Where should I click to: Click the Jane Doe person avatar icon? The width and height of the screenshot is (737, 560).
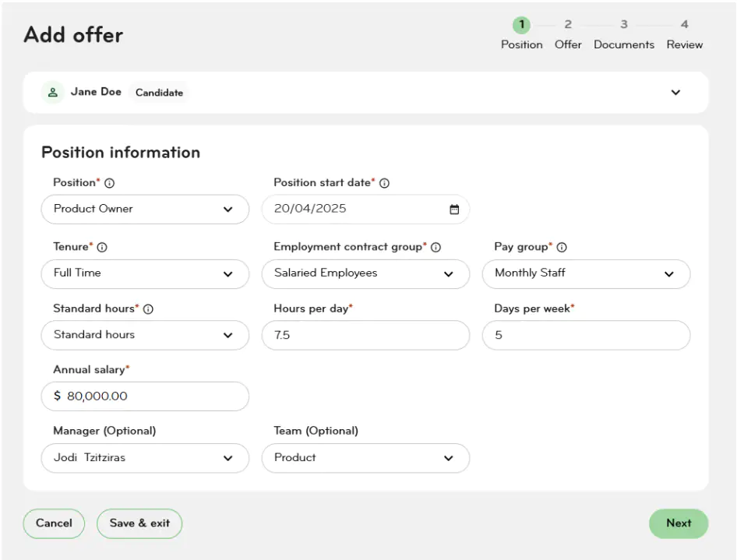pyautogui.click(x=53, y=92)
